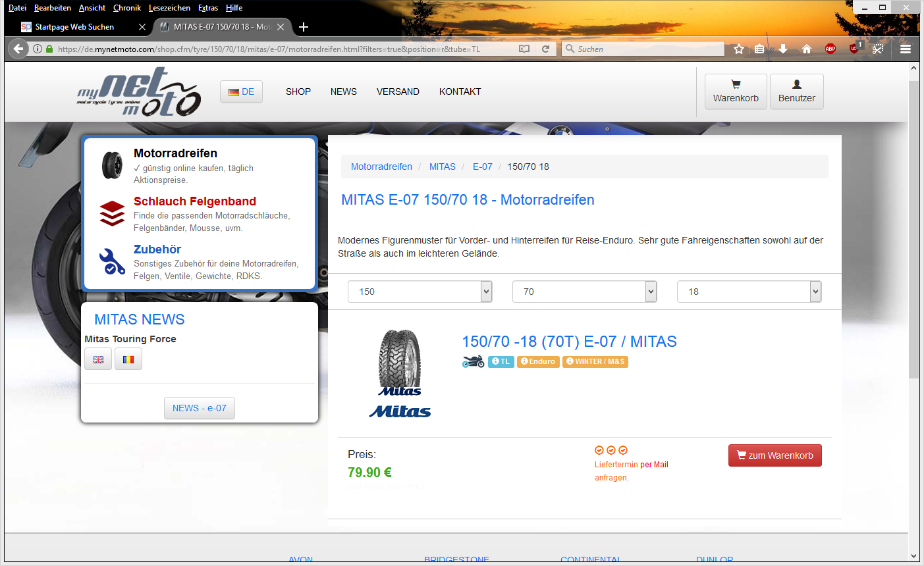Open a new tab with plus icon

304,27
